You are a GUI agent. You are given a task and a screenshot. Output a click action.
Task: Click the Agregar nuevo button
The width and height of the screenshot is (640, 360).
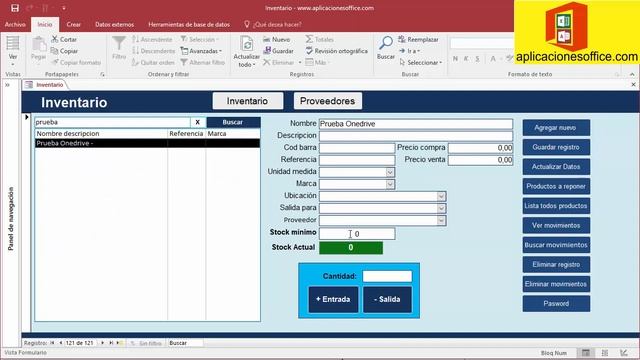(x=556, y=128)
